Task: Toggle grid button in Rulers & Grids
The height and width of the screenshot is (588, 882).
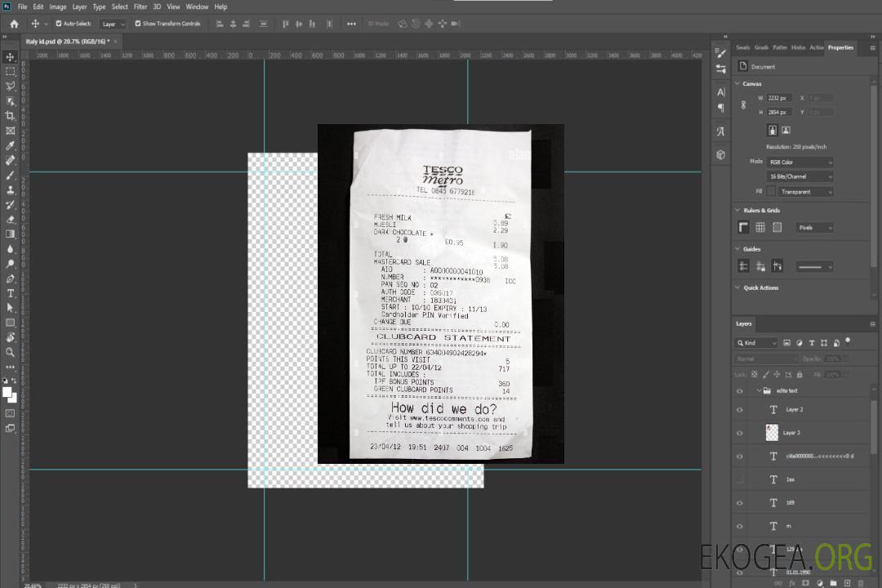Action: coord(760,227)
